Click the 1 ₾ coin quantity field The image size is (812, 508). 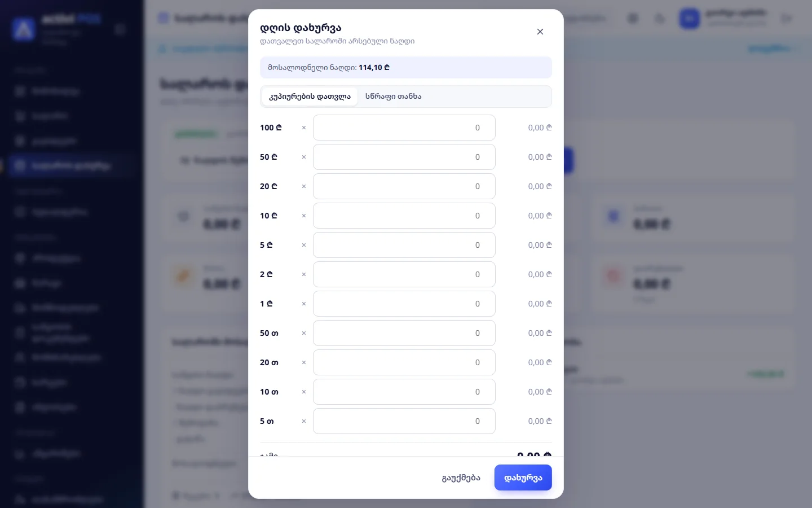pyautogui.click(x=404, y=304)
